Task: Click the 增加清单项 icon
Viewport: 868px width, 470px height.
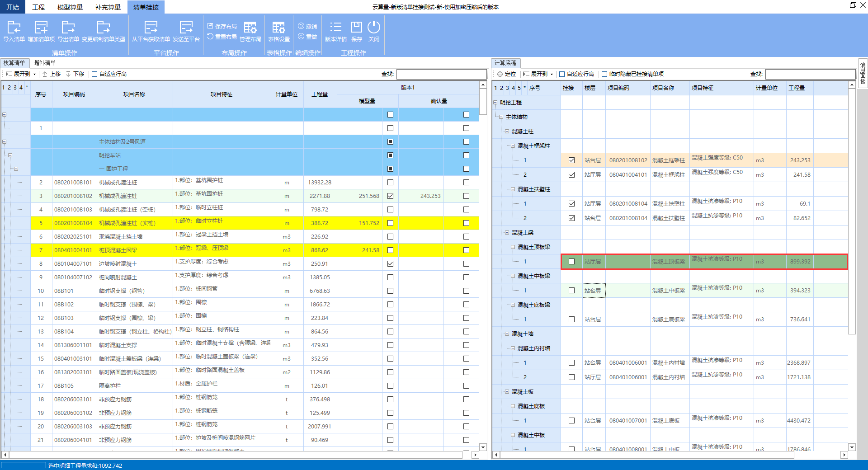Action: click(41, 27)
